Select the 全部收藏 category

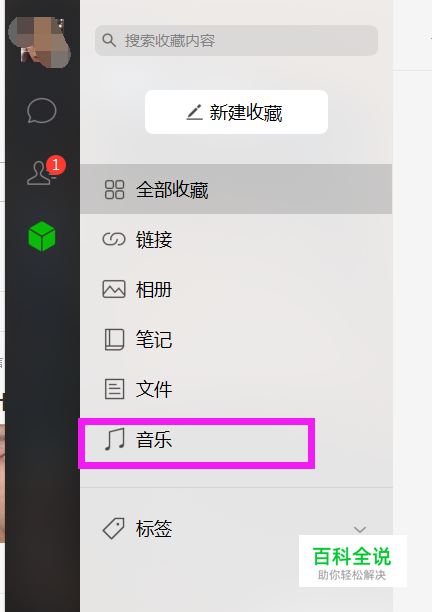(x=236, y=189)
